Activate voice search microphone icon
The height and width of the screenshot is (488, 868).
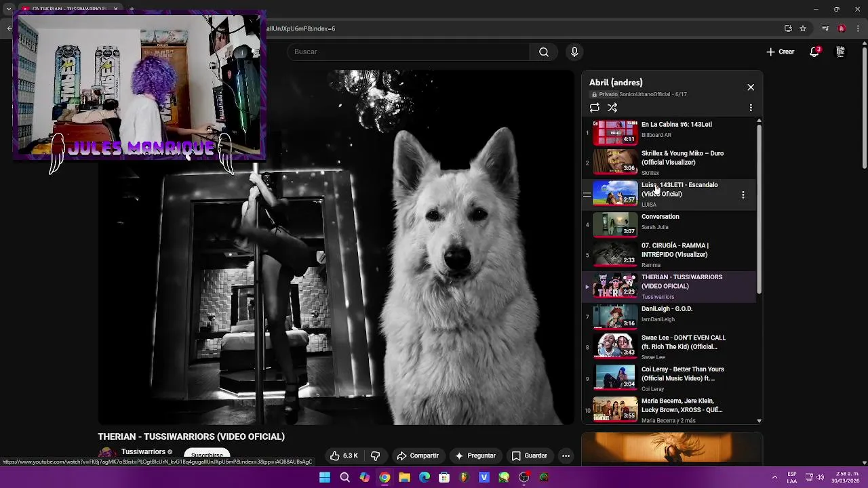pos(574,52)
